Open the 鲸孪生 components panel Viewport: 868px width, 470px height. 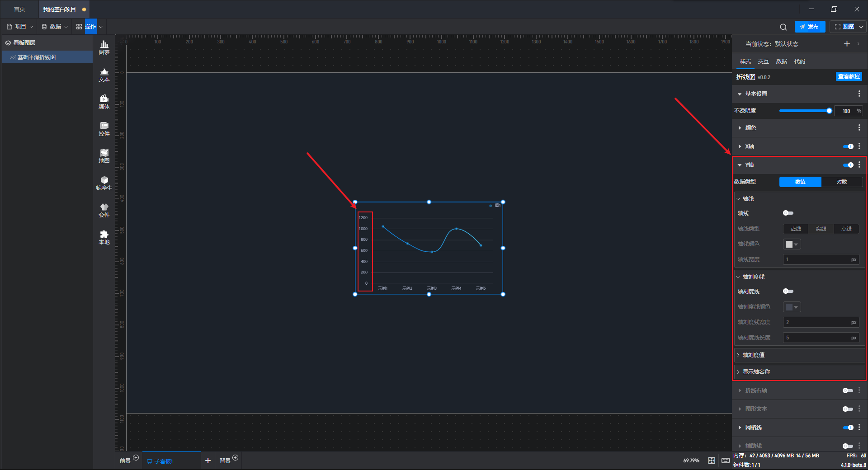[x=104, y=183]
